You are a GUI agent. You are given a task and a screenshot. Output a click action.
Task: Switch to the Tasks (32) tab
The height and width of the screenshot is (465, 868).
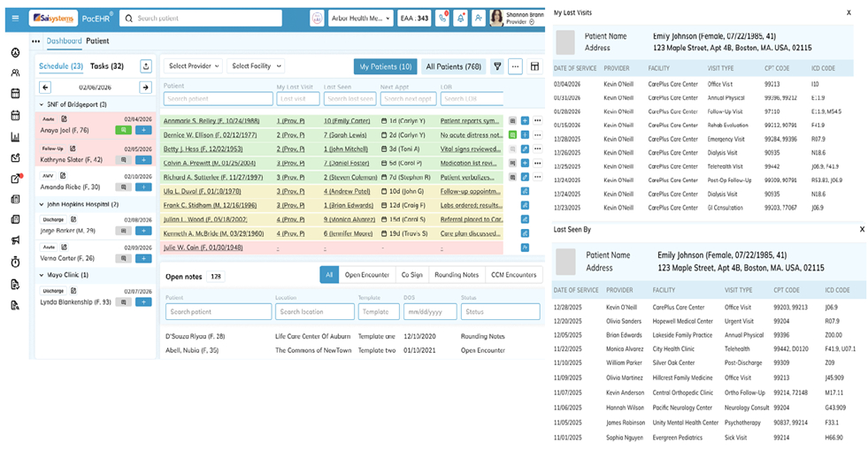coord(106,66)
